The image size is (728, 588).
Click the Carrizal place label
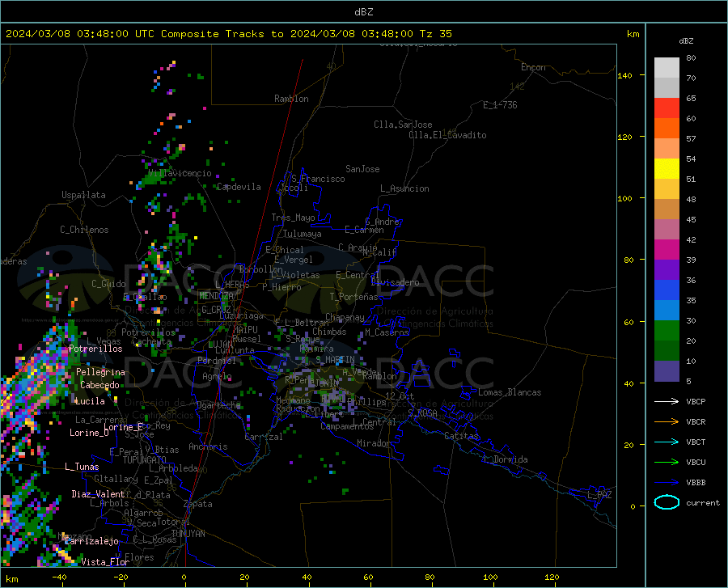point(264,437)
